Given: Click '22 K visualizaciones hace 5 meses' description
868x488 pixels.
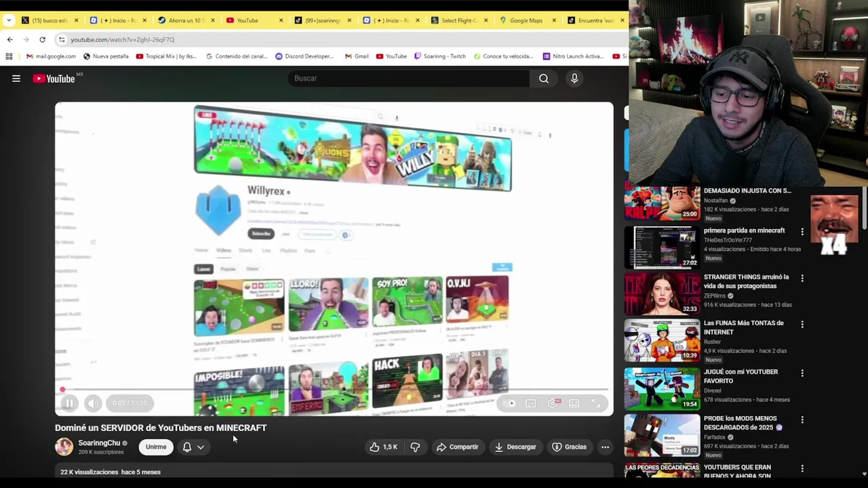Looking at the screenshot, I should pos(111,472).
